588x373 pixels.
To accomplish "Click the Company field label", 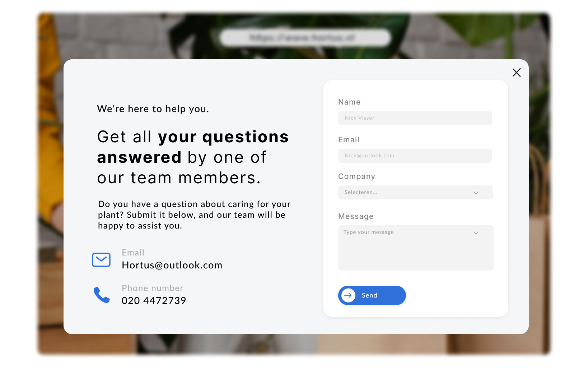I will [356, 176].
